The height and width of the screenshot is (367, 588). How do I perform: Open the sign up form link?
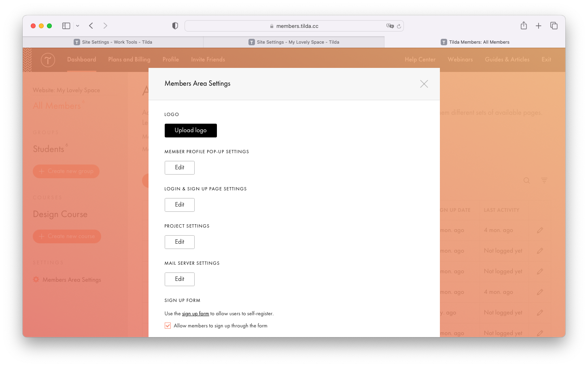(x=195, y=313)
